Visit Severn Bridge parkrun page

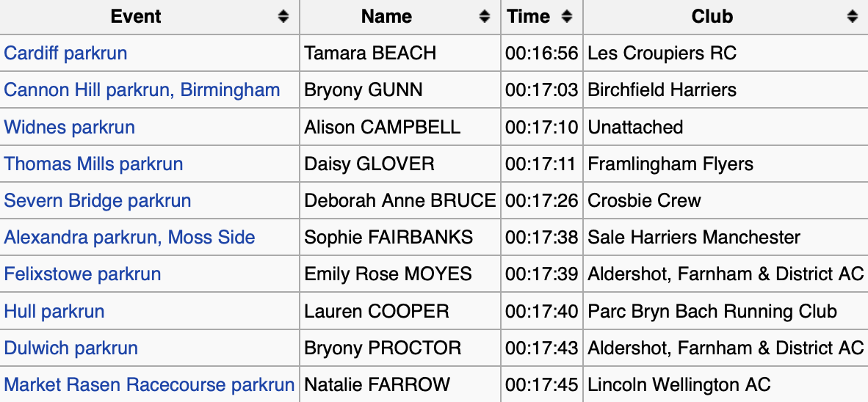[x=98, y=201]
